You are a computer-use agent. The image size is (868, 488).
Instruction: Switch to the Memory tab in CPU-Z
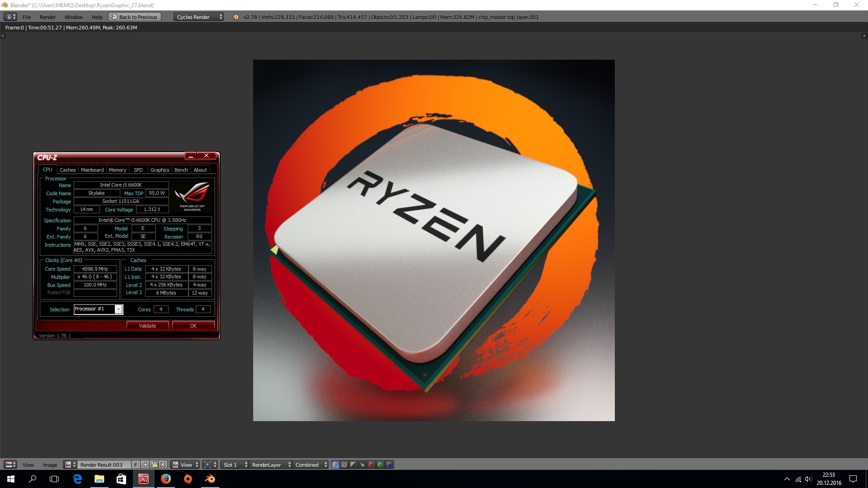[118, 170]
